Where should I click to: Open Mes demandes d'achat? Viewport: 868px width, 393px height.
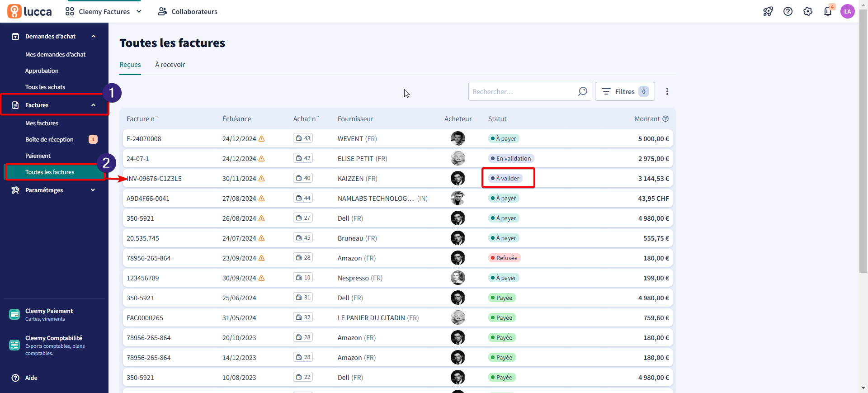pyautogui.click(x=55, y=54)
